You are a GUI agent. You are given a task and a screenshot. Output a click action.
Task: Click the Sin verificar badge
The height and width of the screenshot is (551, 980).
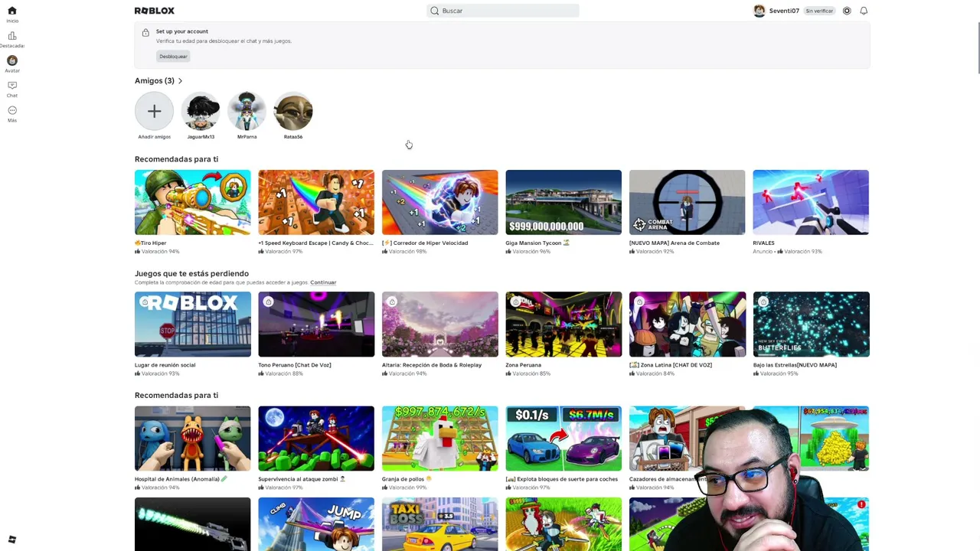pos(819,11)
